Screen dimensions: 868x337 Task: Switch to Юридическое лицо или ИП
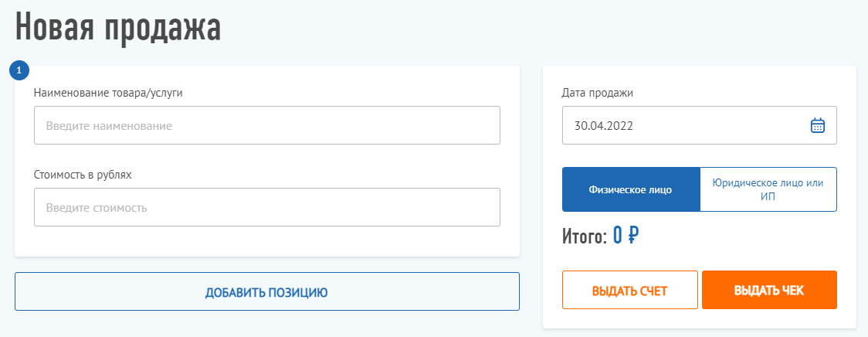pyautogui.click(x=768, y=189)
